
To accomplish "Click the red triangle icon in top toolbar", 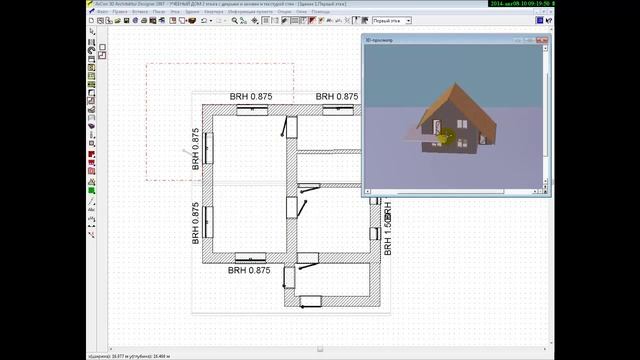I will pyautogui.click(x=312, y=20).
